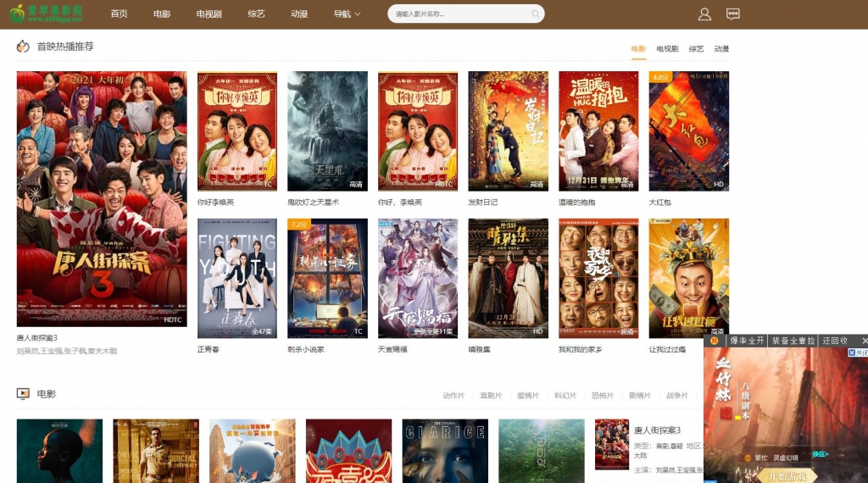Viewport: 868px width, 483px height.
Task: Filter movies by 恐怖片
Action: (603, 395)
